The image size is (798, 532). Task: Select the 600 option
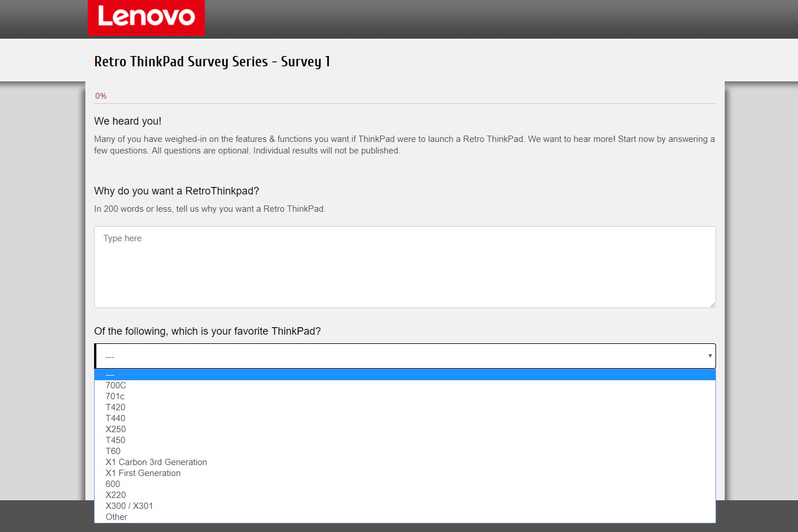[x=404, y=484]
